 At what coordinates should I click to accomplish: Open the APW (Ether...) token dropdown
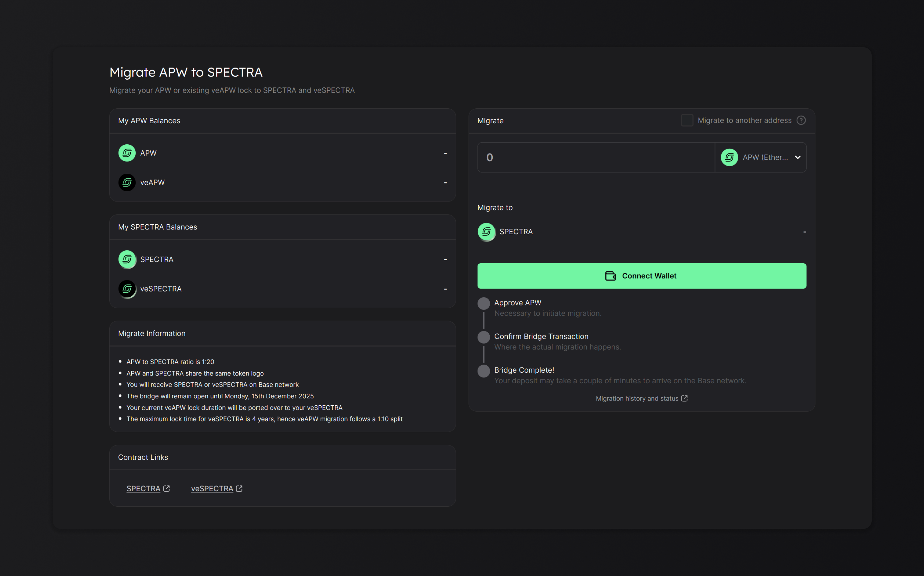click(x=761, y=157)
